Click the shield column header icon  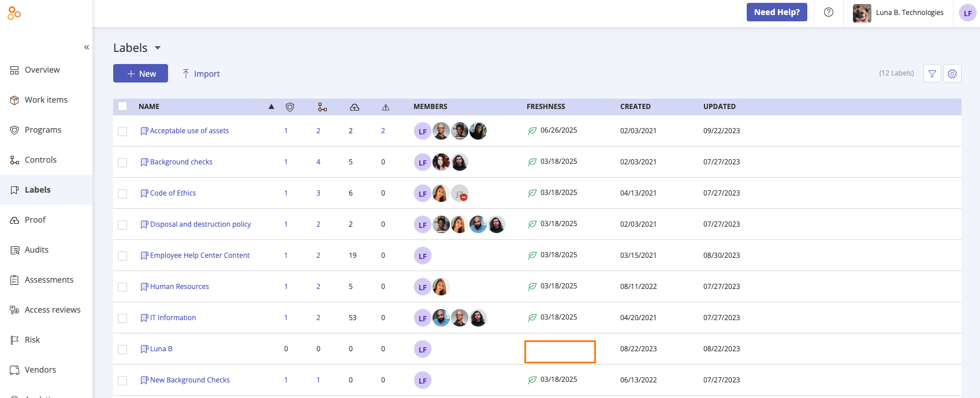coord(290,107)
